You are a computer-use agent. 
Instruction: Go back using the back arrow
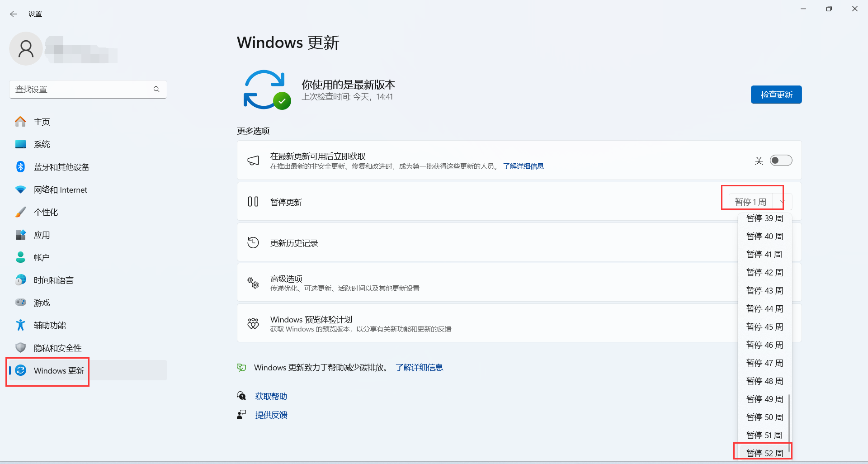14,14
